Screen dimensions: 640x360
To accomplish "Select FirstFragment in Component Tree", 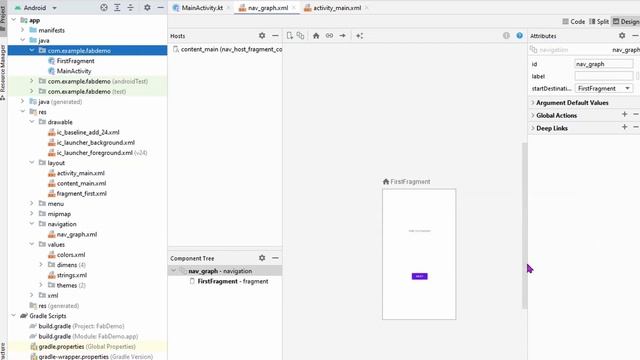I will pyautogui.click(x=233, y=281).
